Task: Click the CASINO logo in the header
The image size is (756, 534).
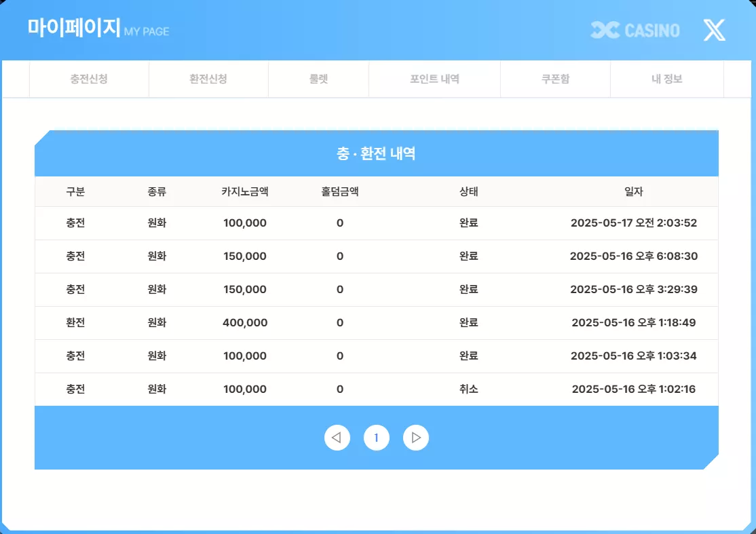Action: (635, 31)
